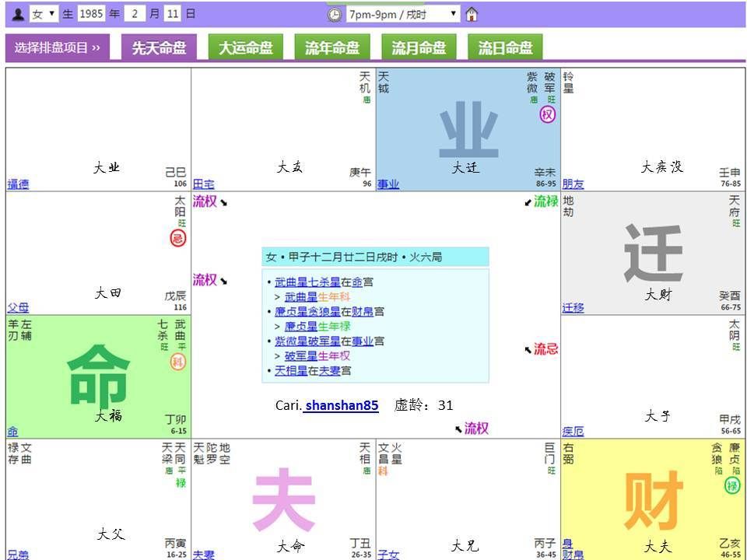Screen dimensions: 747x560
Task: Click the circled 科 badge in 命 palace
Action: 178,362
